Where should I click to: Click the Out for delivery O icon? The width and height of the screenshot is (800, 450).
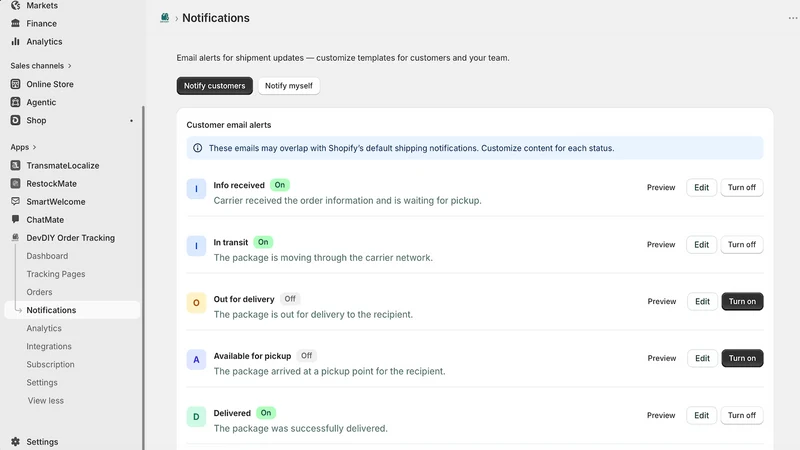(196, 303)
